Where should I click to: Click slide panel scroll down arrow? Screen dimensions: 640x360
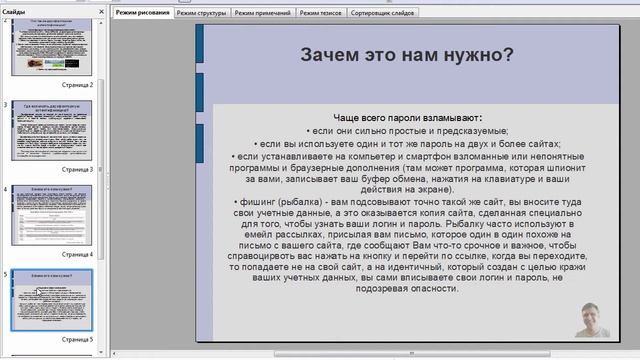point(101,352)
